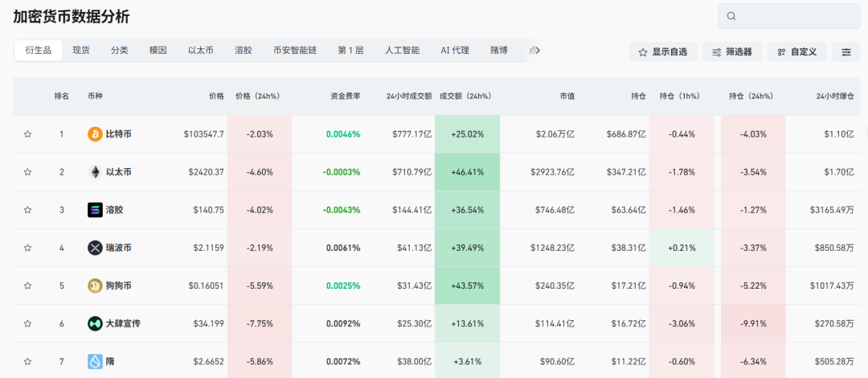Click the Sui water drop icon
The height and width of the screenshot is (378, 868).
pos(95,361)
